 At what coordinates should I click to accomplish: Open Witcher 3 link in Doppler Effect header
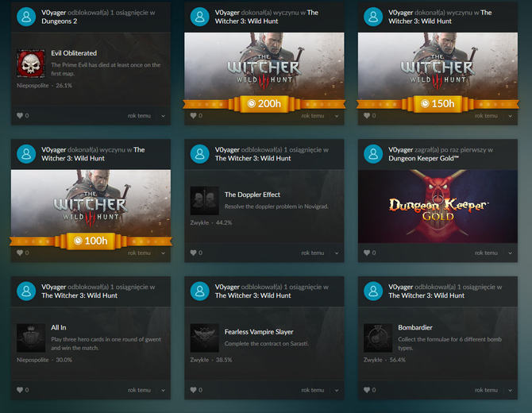pyautogui.click(x=253, y=158)
